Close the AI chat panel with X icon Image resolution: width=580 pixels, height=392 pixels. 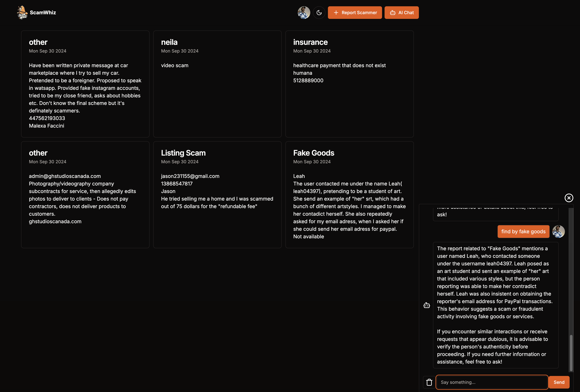569,198
